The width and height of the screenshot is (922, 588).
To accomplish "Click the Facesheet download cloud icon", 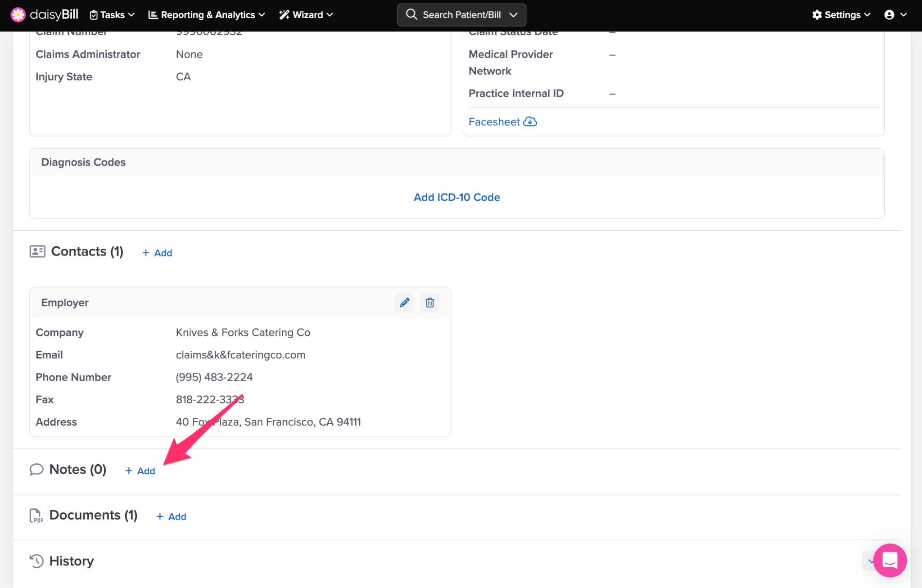I will pos(530,122).
